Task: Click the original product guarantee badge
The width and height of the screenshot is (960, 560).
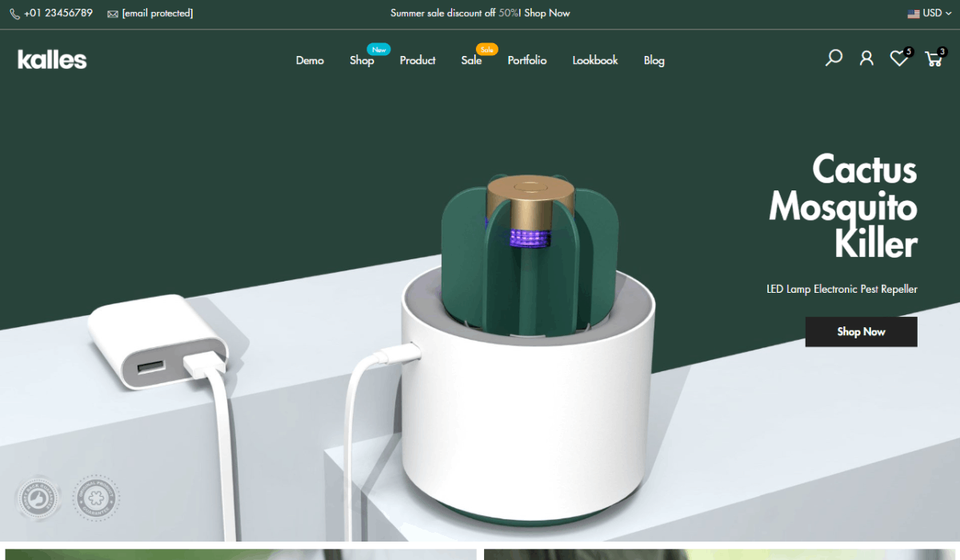Action: 96,499
